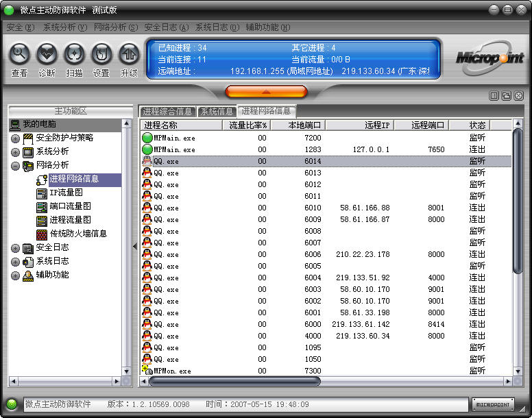Open the 安全日志(A) menu
The height and width of the screenshot is (418, 532).
coord(166,27)
